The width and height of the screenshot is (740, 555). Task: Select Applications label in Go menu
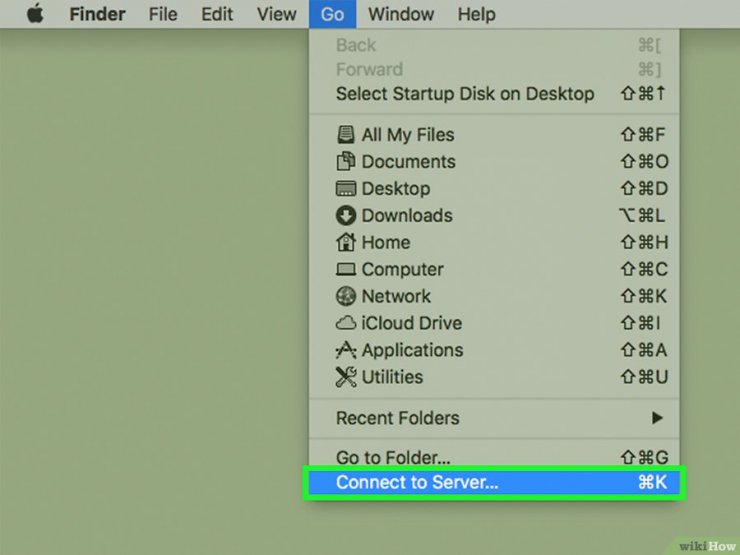point(412,350)
